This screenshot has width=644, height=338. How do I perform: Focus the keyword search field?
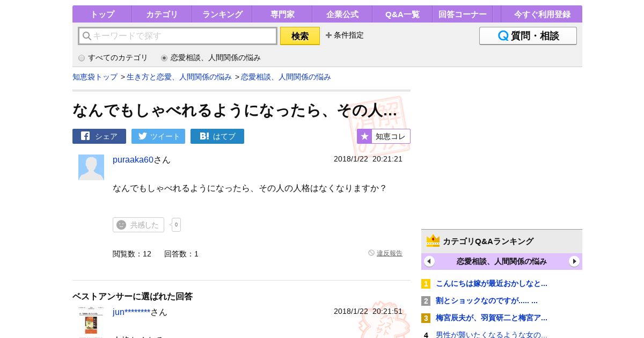point(178,36)
